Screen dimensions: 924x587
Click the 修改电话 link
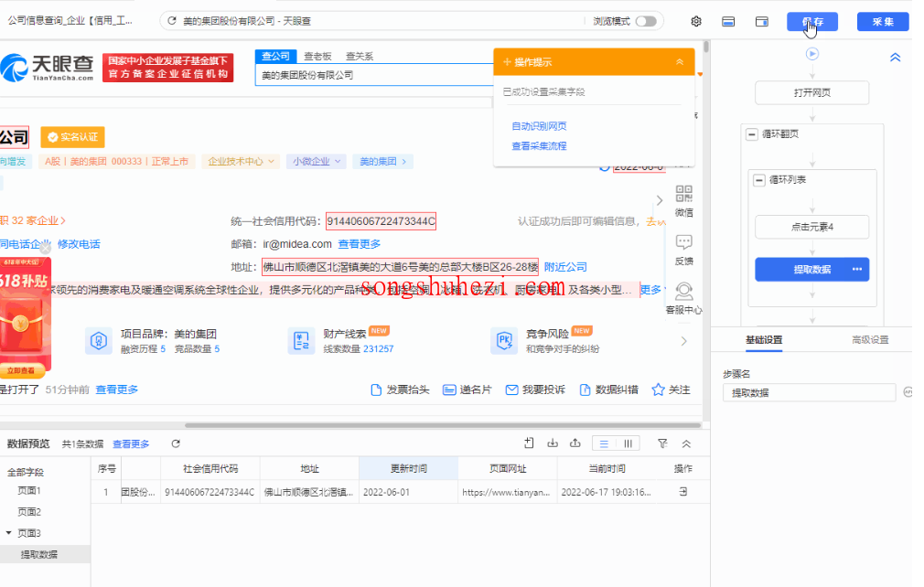tap(79, 244)
